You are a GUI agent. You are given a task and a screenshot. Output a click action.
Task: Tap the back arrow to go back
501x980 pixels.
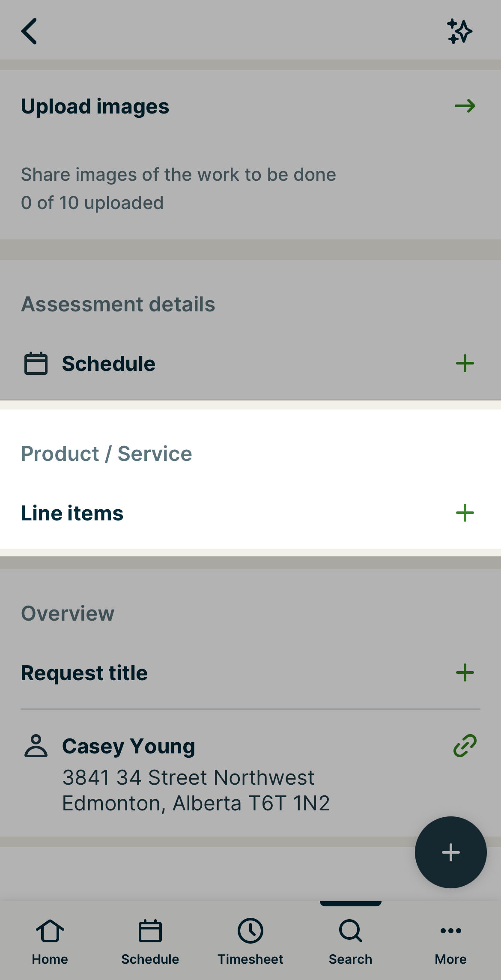[x=29, y=31]
